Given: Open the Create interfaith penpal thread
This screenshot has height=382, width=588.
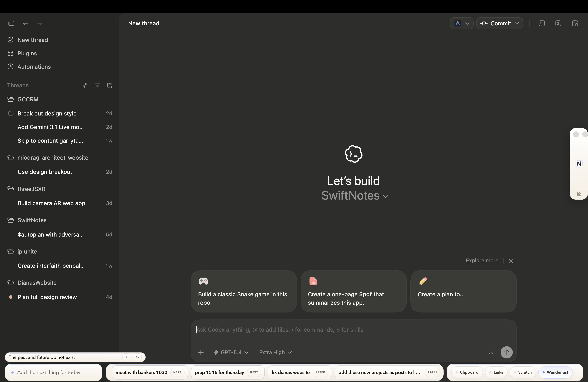Looking at the screenshot, I should [x=60, y=266].
